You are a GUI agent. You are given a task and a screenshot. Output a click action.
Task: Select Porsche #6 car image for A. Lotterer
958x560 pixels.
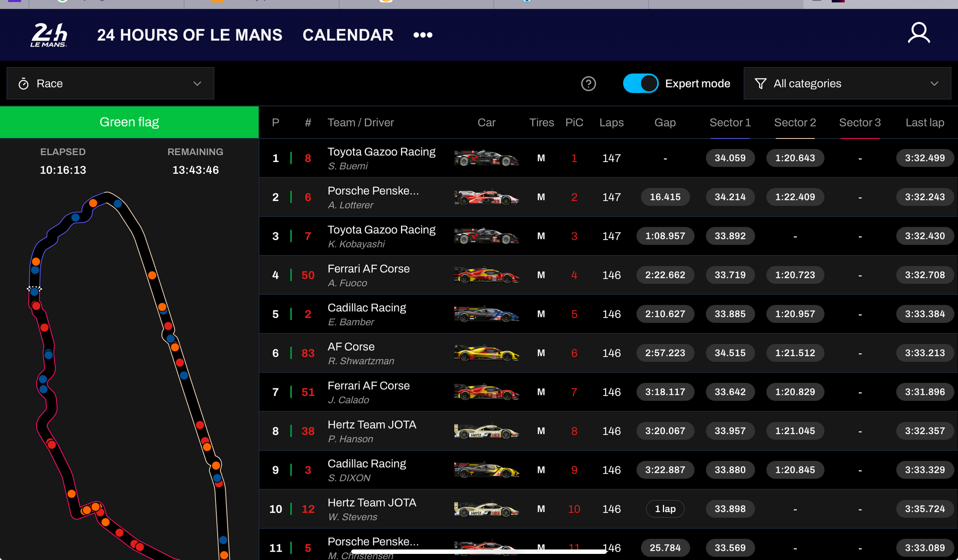point(486,197)
